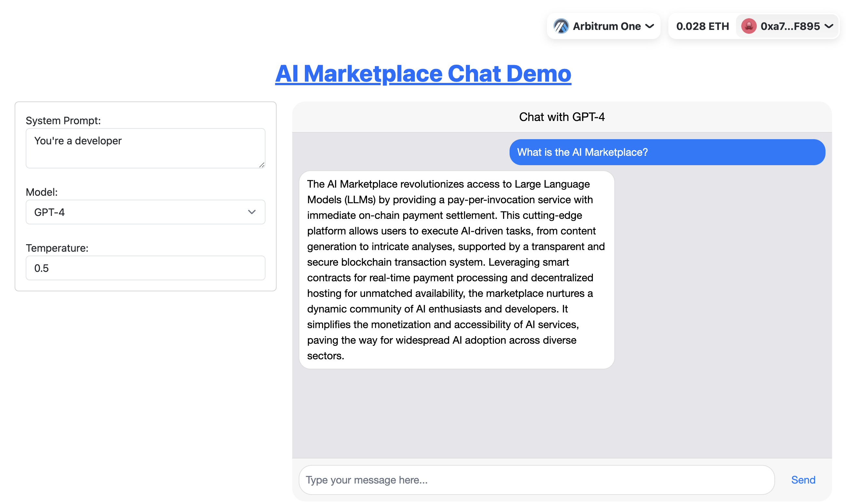This screenshot has height=504, width=846.
Task: Grab the System Prompt resize handle
Action: pos(262,165)
